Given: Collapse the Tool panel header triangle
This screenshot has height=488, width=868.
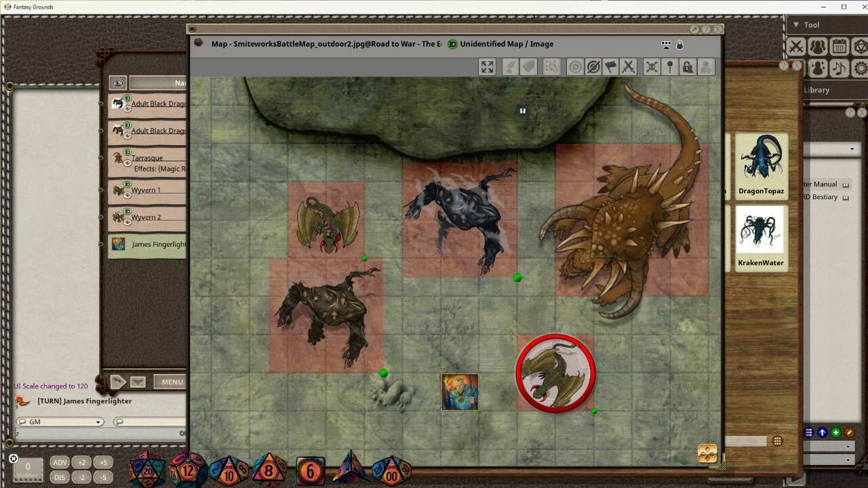Looking at the screenshot, I should (x=796, y=24).
